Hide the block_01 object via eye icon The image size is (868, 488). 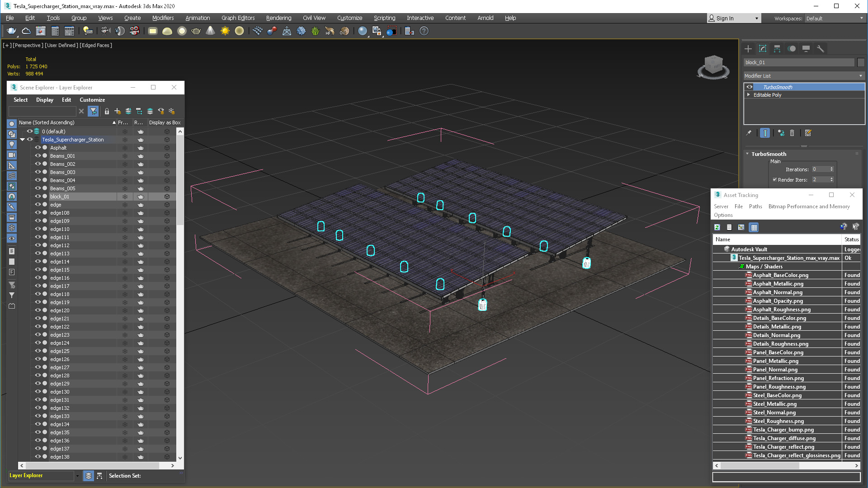[x=38, y=197]
